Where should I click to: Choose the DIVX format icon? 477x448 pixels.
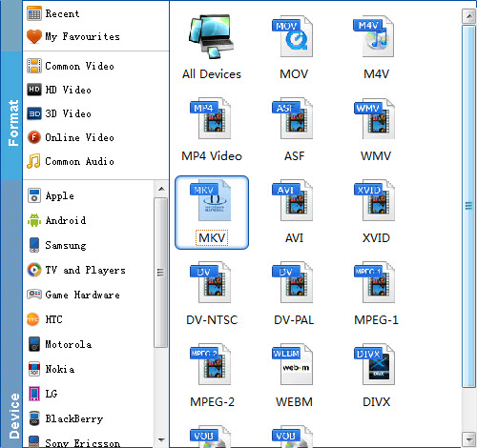tap(375, 364)
